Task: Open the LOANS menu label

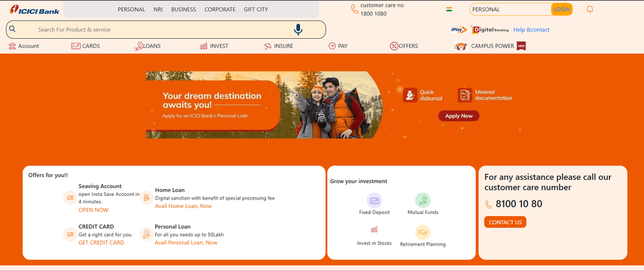Action: point(151,46)
